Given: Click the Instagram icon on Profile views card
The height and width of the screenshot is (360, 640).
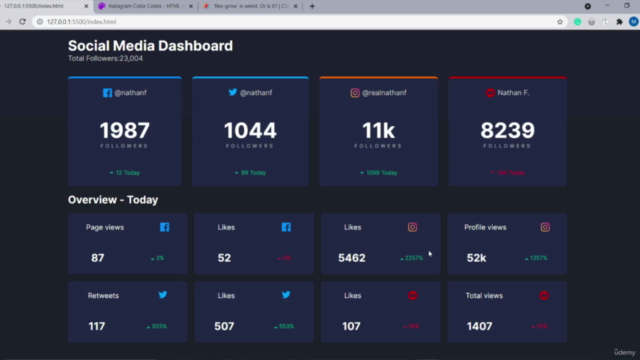Looking at the screenshot, I should [x=545, y=227].
